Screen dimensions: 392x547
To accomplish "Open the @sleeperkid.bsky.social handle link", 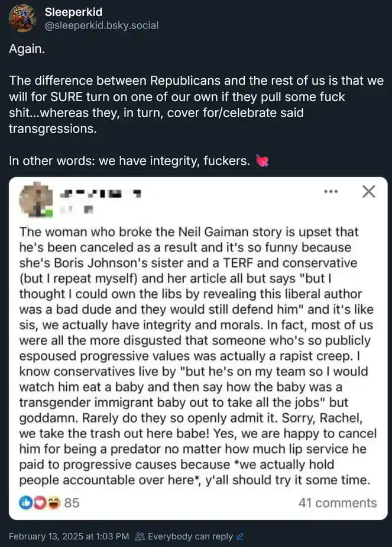I will [101, 25].
